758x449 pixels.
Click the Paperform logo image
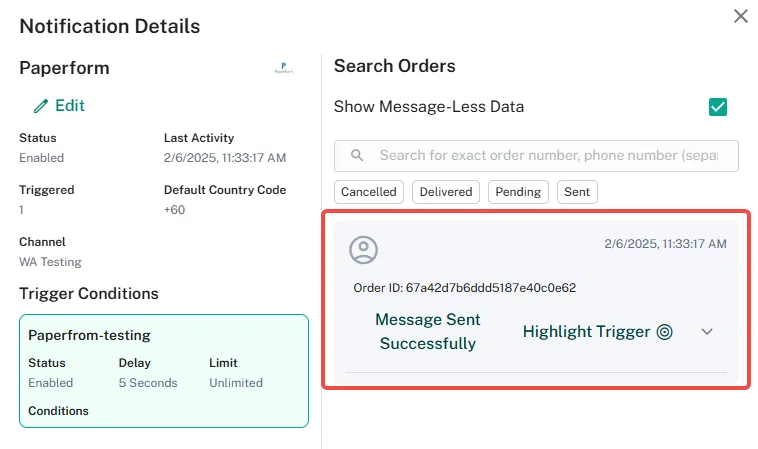pyautogui.click(x=284, y=69)
